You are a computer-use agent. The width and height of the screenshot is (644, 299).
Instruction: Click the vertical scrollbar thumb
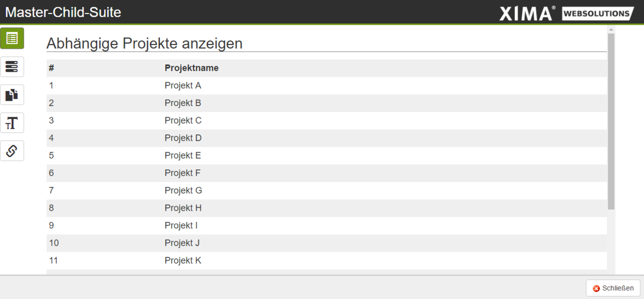[611, 122]
